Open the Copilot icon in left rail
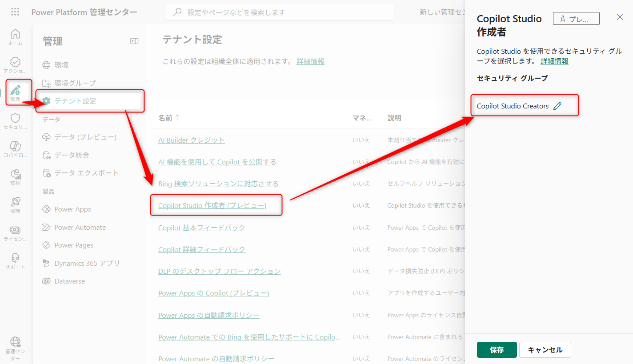 coord(15,149)
